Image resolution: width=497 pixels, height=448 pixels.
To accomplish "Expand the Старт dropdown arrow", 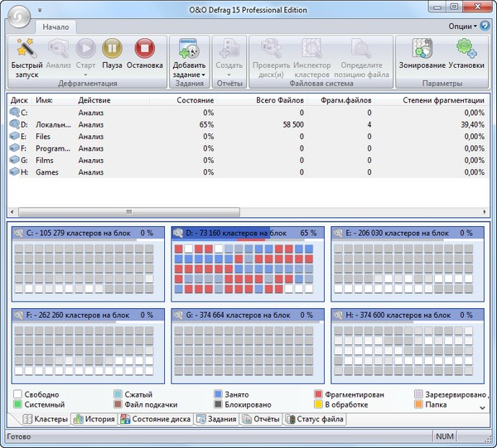I will tap(85, 75).
